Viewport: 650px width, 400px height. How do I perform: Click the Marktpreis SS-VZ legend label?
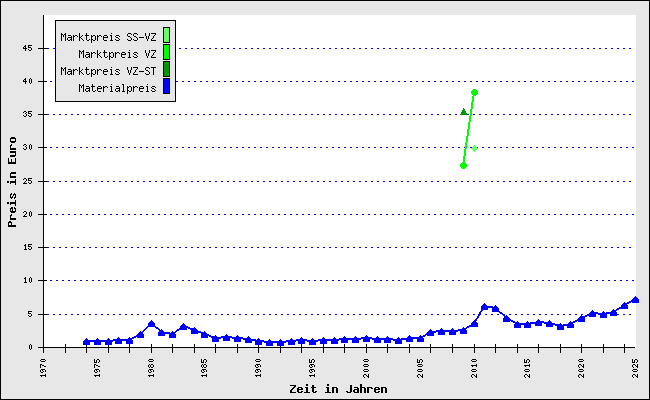(x=108, y=37)
